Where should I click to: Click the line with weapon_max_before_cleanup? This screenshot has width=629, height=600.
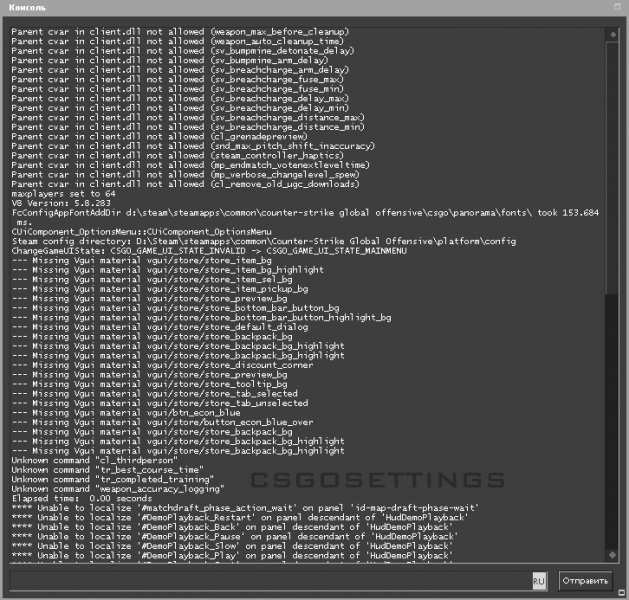point(180,32)
